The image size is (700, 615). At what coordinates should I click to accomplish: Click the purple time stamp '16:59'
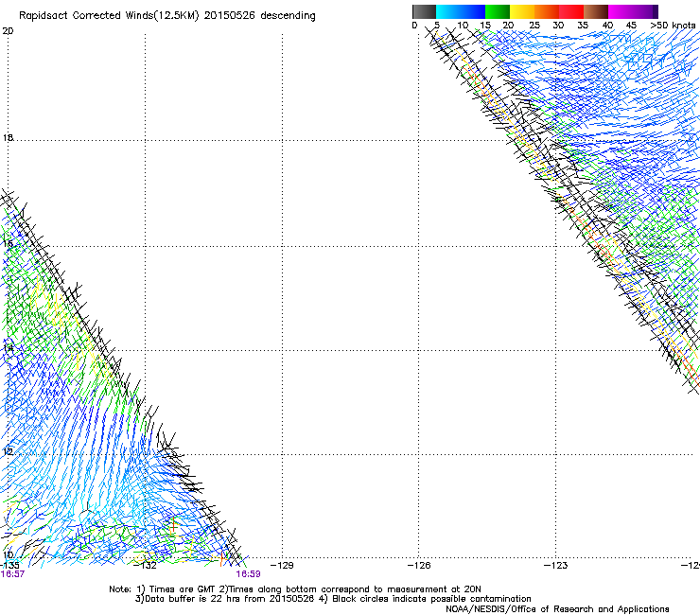point(248,574)
